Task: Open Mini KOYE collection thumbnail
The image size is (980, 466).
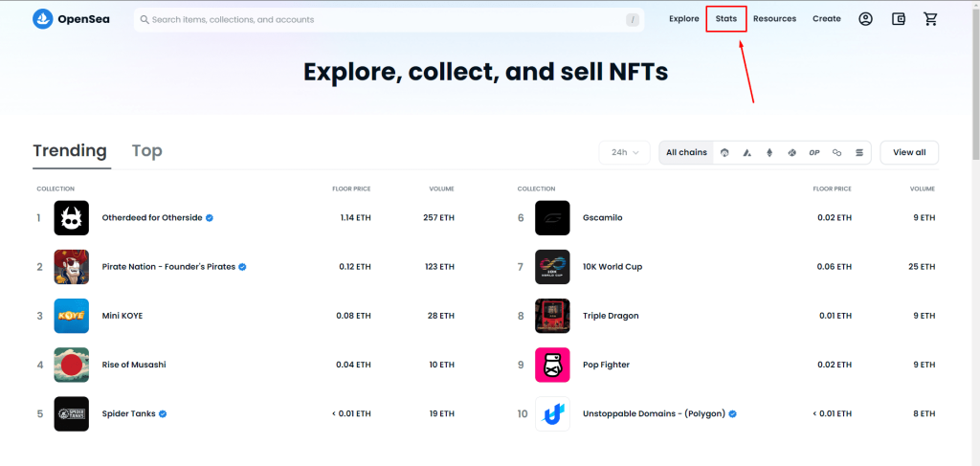Action: click(x=71, y=316)
